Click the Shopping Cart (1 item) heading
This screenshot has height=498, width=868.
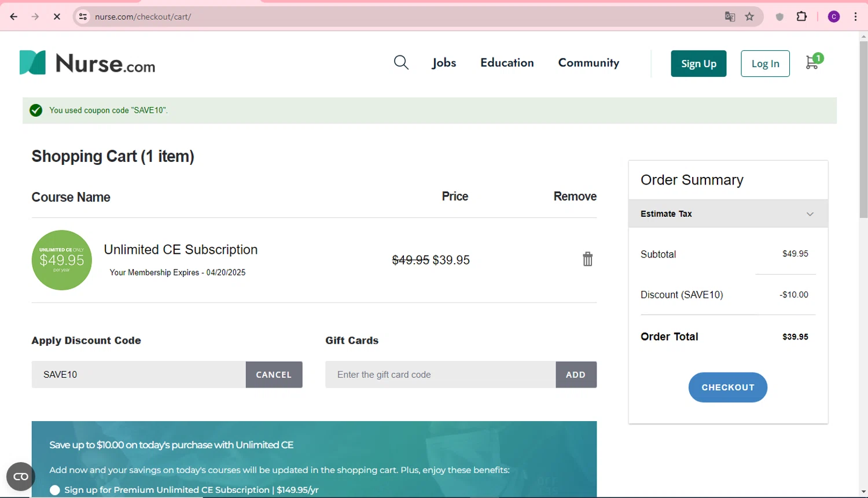[113, 156]
